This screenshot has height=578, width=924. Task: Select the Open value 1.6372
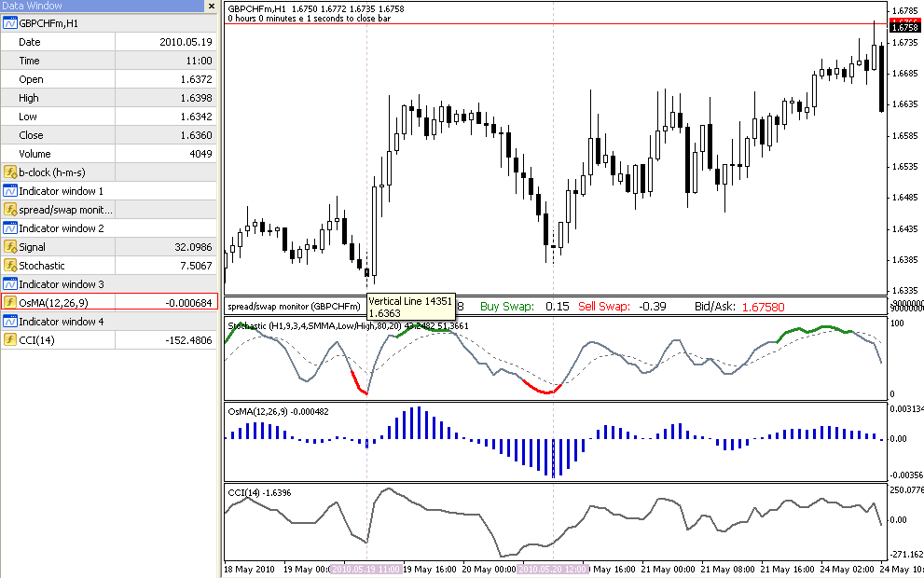click(x=196, y=79)
